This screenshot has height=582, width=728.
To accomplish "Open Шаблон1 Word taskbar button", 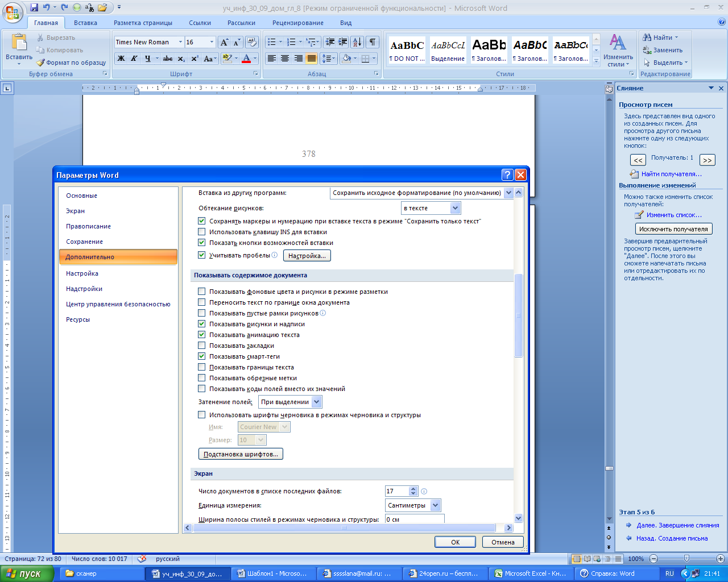I will point(272,573).
